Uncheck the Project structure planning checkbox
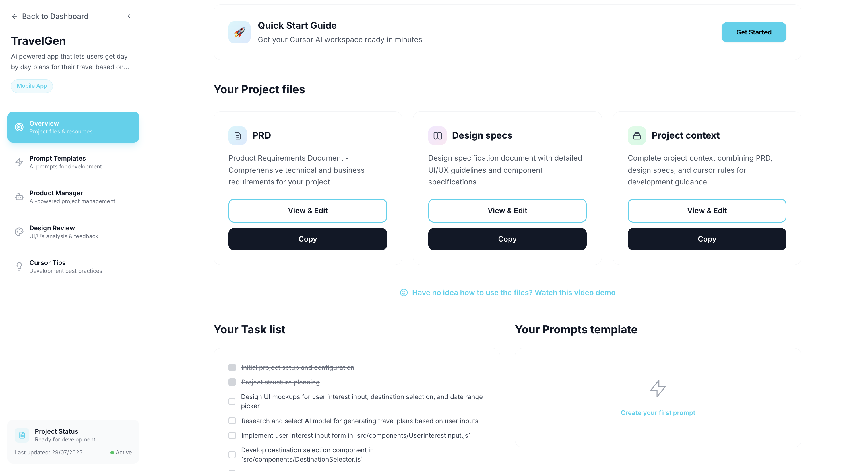 point(232,382)
